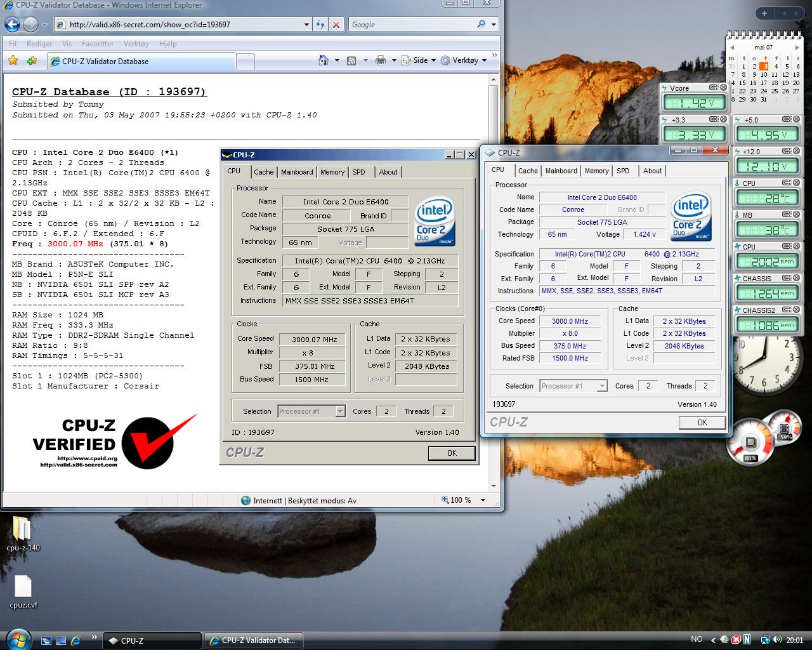Screen dimensions: 812x650
Task: Go back using IE back arrow
Action: (x=12, y=25)
